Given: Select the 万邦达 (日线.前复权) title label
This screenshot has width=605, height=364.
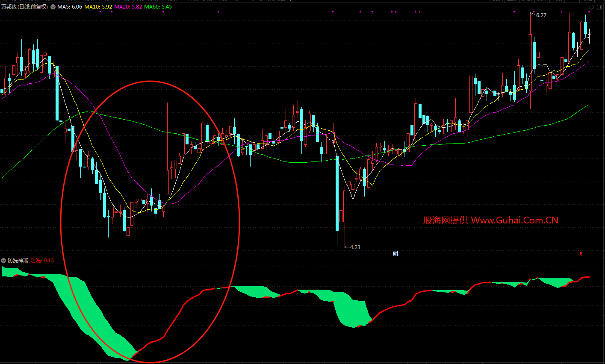Looking at the screenshot, I should [24, 7].
